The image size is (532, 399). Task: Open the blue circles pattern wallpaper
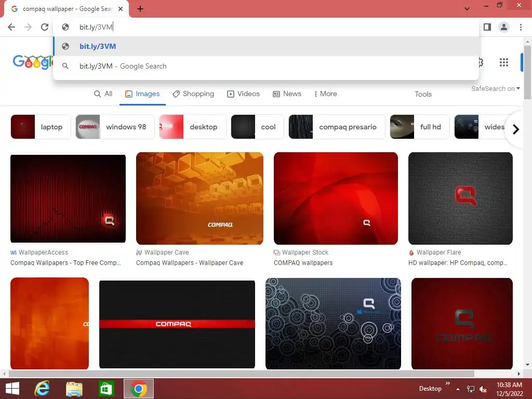click(333, 323)
